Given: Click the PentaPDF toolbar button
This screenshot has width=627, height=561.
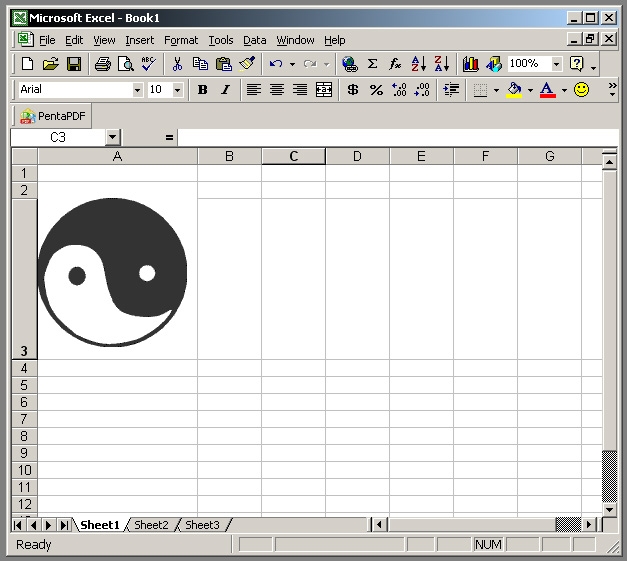Looking at the screenshot, I should (52, 116).
